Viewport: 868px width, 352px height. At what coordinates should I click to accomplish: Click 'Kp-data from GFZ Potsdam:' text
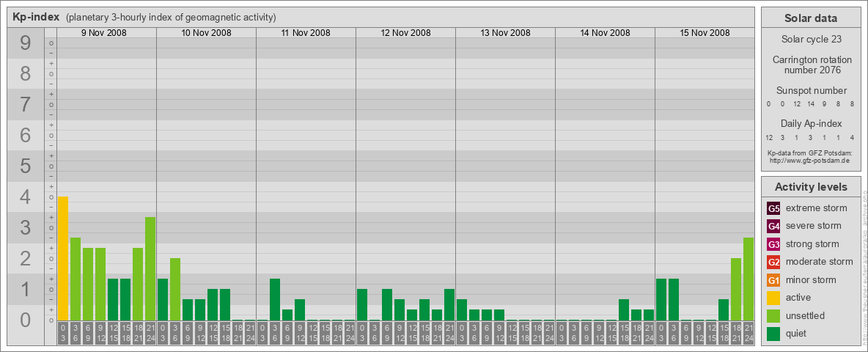[809, 153]
